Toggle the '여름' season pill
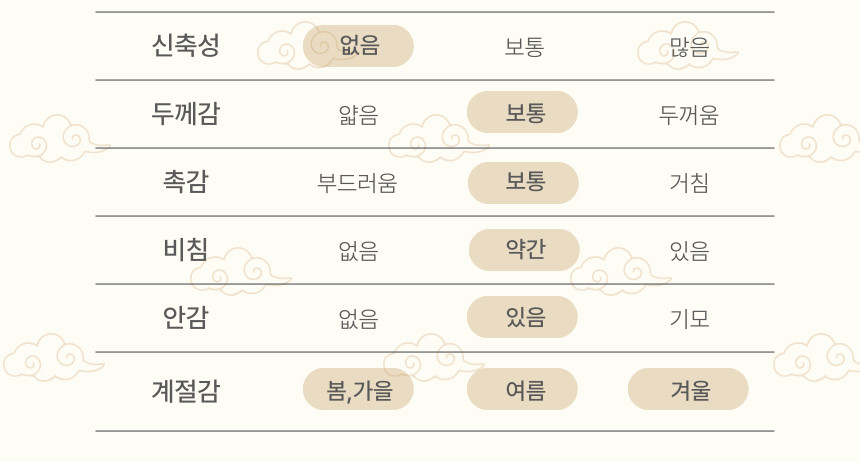The width and height of the screenshot is (860, 462). [x=523, y=389]
